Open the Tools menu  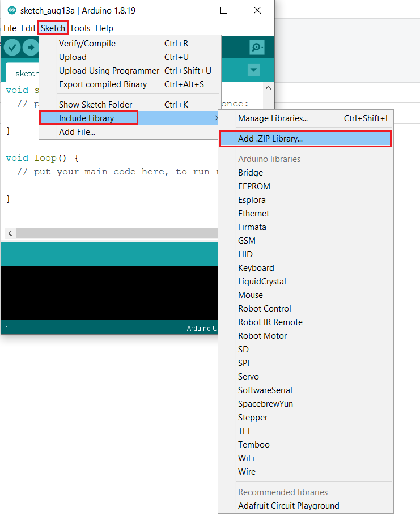point(80,28)
